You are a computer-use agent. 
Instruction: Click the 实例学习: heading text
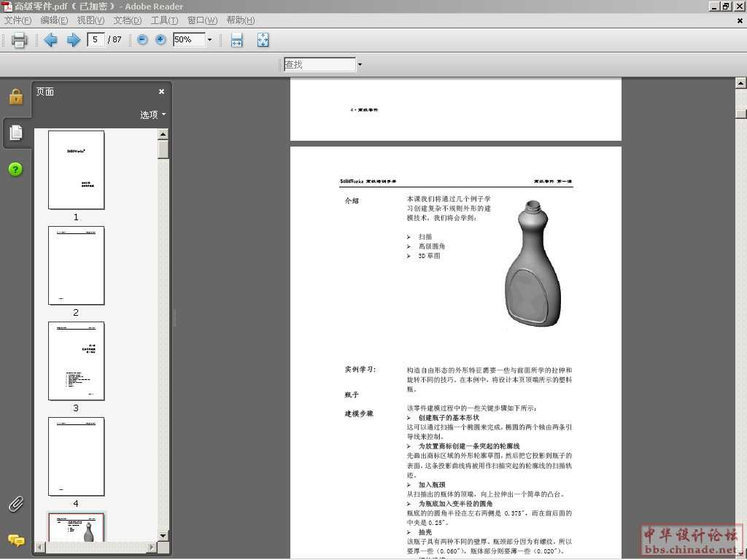360,370
